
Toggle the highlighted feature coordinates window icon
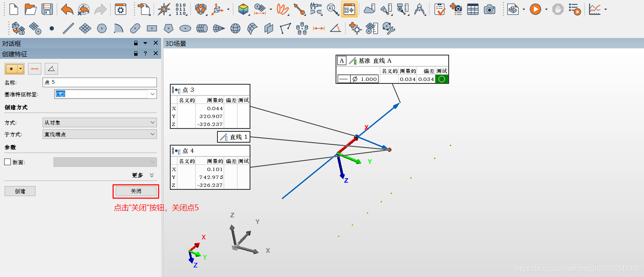pyautogui.click(x=349, y=9)
